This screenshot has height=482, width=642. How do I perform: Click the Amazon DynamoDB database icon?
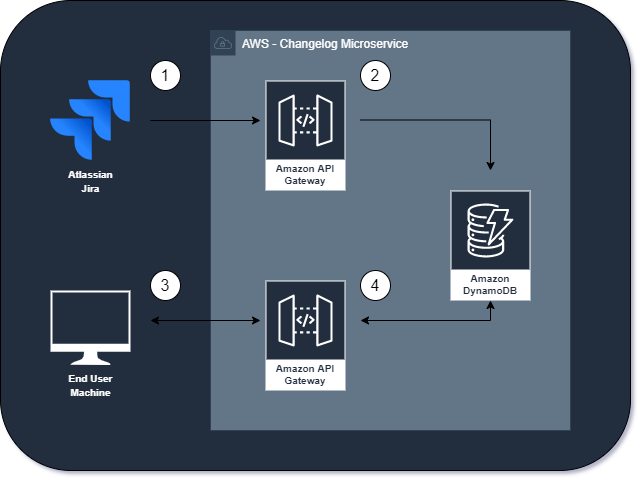490,229
